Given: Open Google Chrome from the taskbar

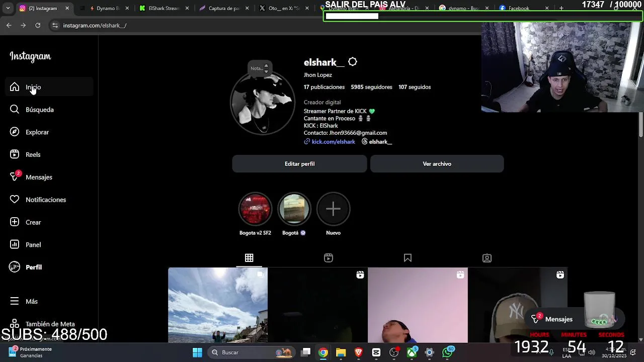Looking at the screenshot, I should [x=323, y=352].
